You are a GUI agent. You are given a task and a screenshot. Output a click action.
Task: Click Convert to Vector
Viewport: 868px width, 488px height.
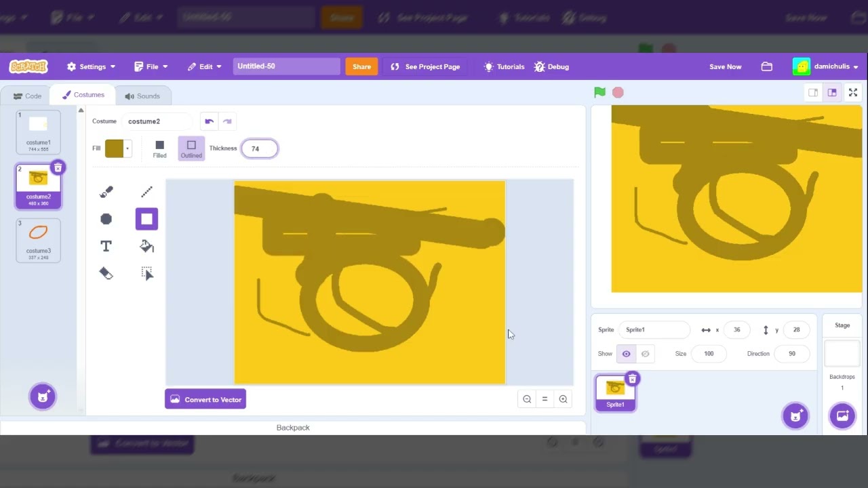coord(205,399)
